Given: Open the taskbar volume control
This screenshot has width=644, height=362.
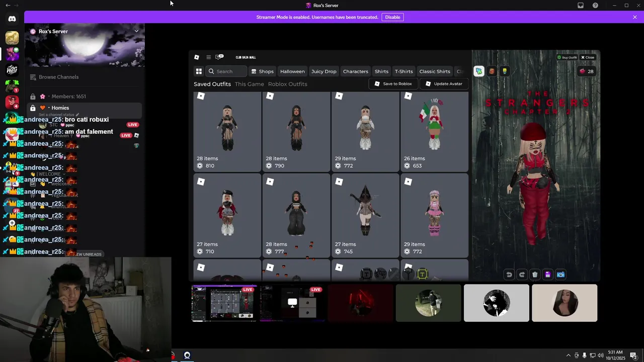Looking at the screenshot, I should [600, 355].
